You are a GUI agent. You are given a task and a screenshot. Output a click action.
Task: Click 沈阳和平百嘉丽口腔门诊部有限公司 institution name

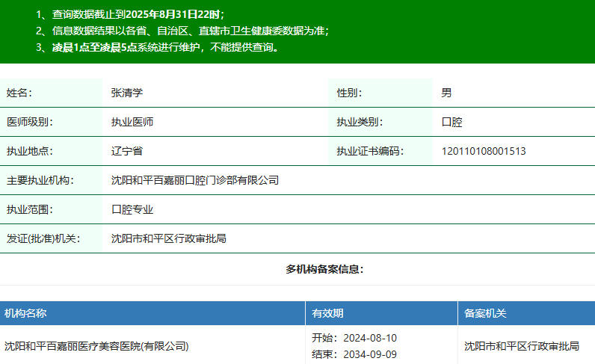click(x=195, y=180)
